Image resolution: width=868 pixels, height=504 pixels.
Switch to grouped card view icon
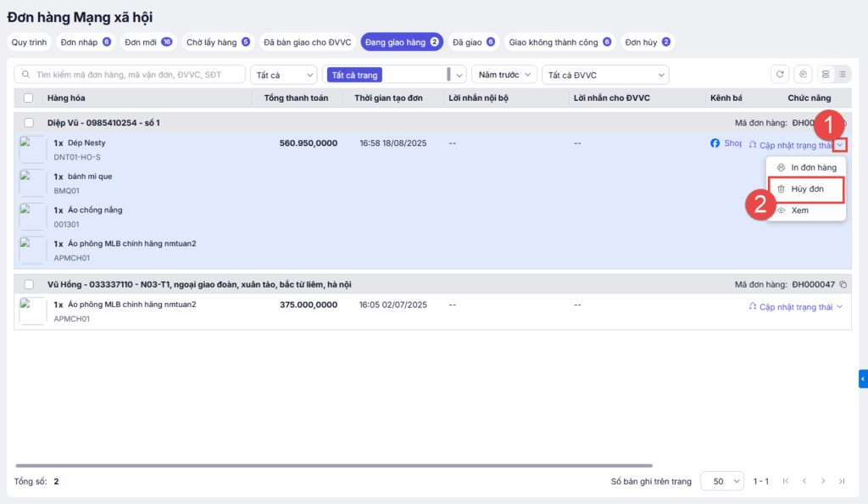coord(826,74)
